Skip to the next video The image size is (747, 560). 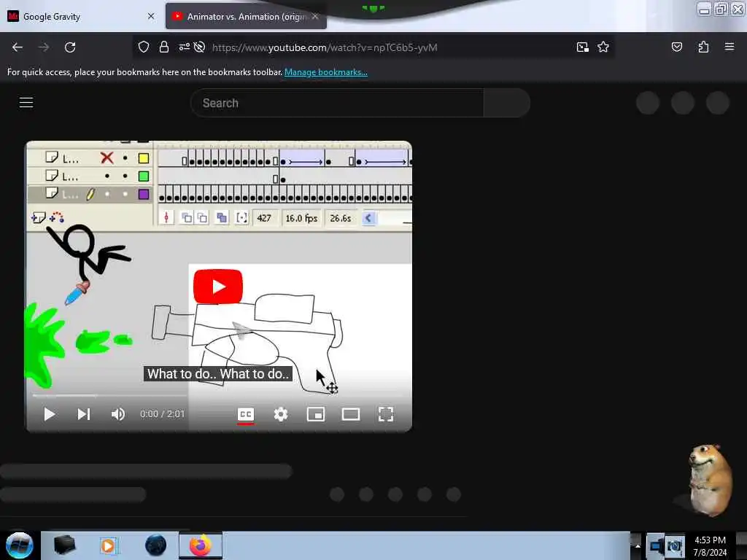click(x=84, y=414)
